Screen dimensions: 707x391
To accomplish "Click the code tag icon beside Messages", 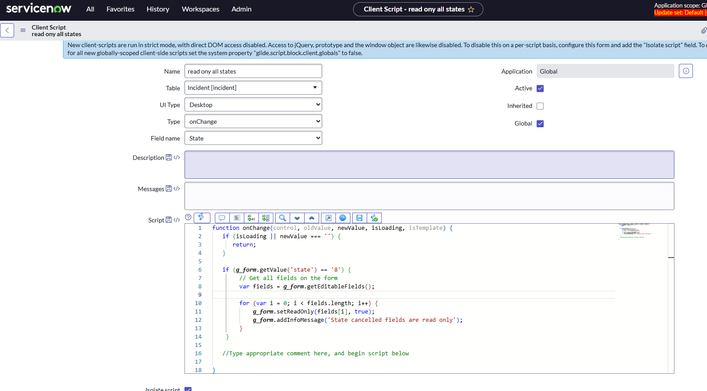I will click(x=177, y=189).
